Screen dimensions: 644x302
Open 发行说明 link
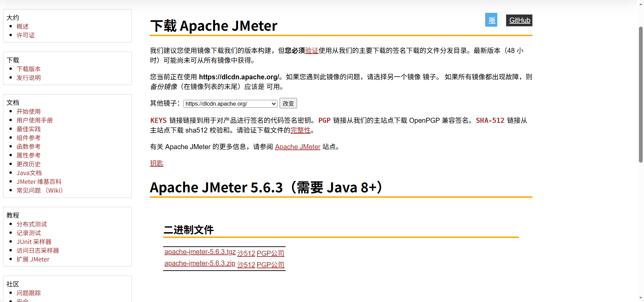pos(29,78)
